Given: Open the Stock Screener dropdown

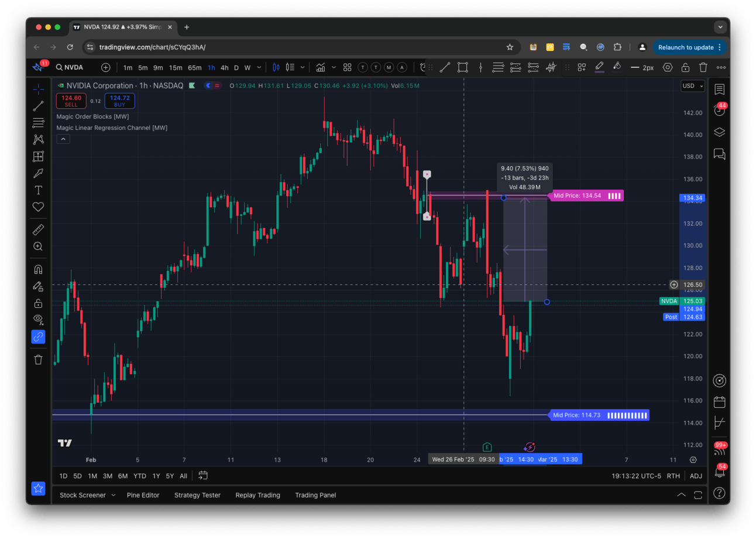Looking at the screenshot, I should [87, 495].
